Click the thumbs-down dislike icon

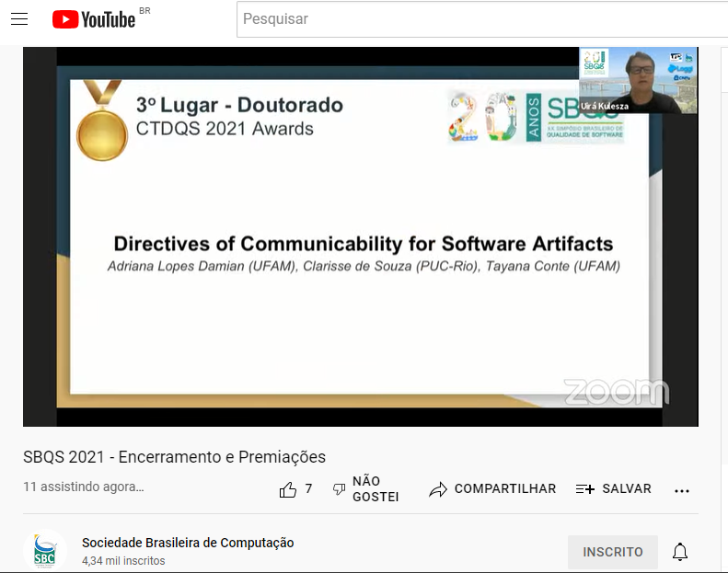click(x=339, y=489)
